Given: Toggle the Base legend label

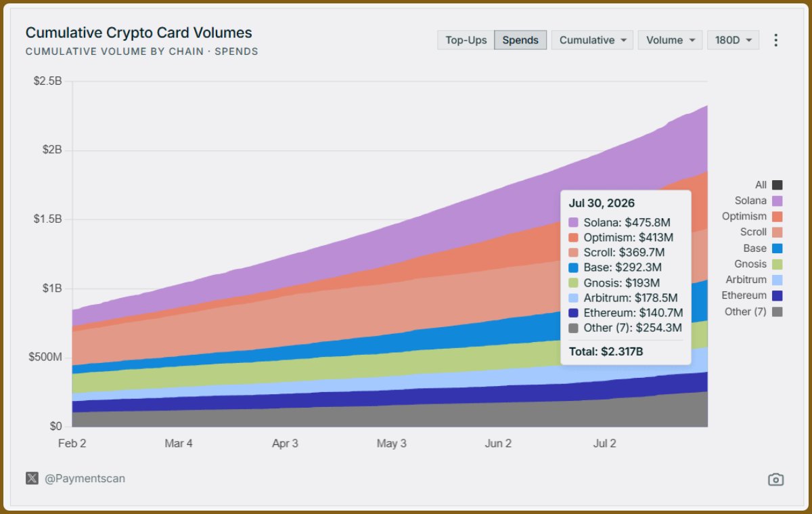Looking at the screenshot, I should [x=755, y=249].
